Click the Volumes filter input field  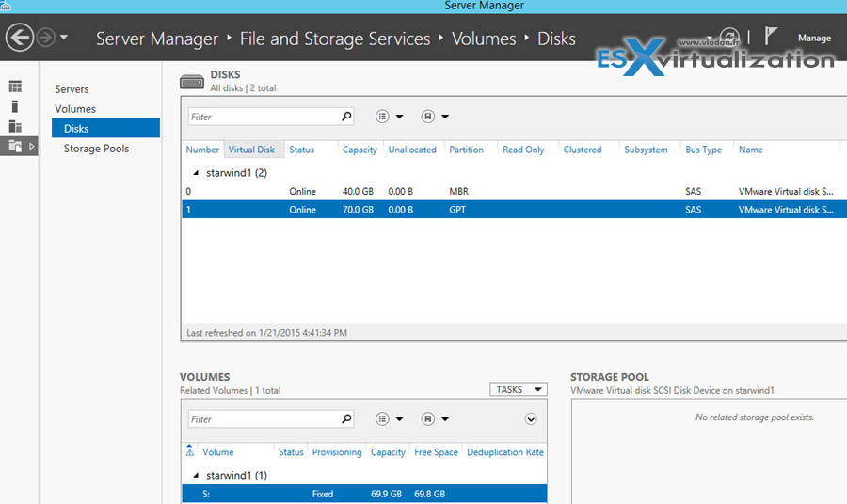click(x=264, y=419)
